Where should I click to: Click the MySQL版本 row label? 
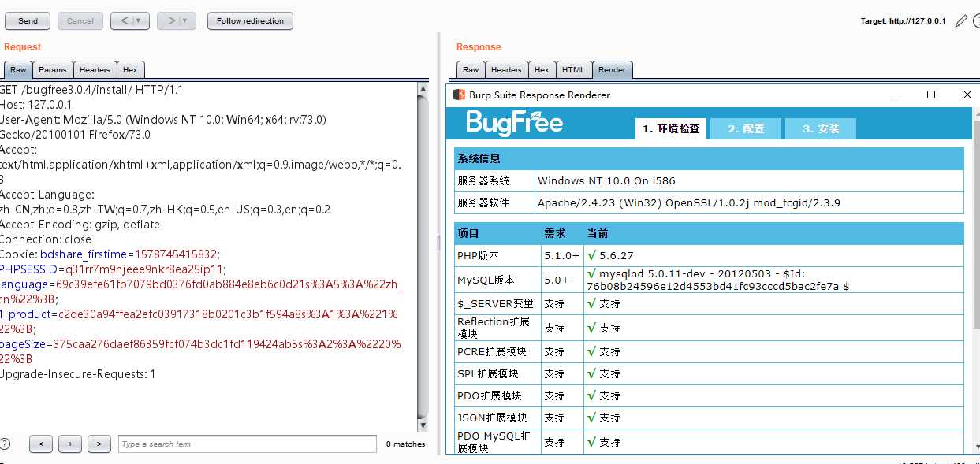pyautogui.click(x=486, y=280)
